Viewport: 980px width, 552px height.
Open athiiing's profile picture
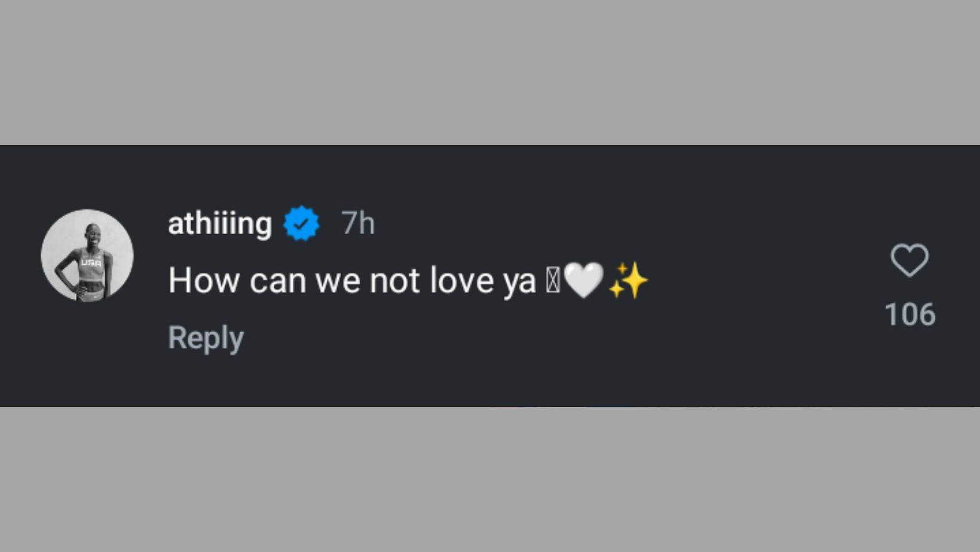pos(87,255)
